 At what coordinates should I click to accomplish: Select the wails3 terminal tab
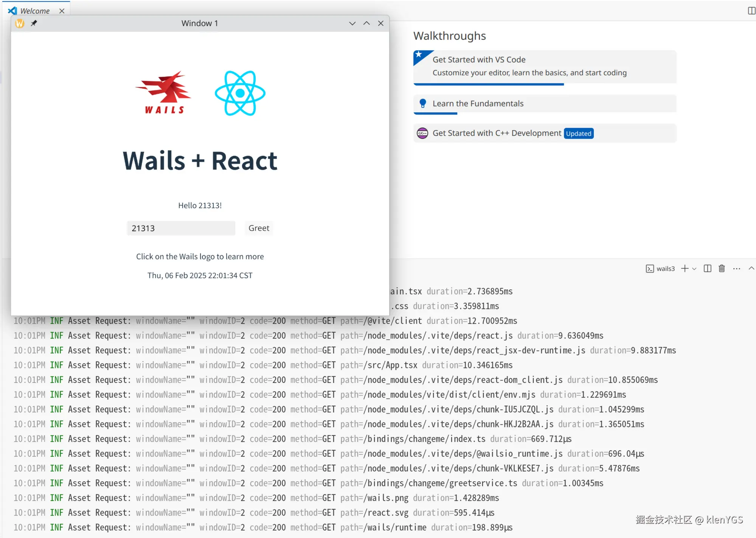tap(660, 269)
